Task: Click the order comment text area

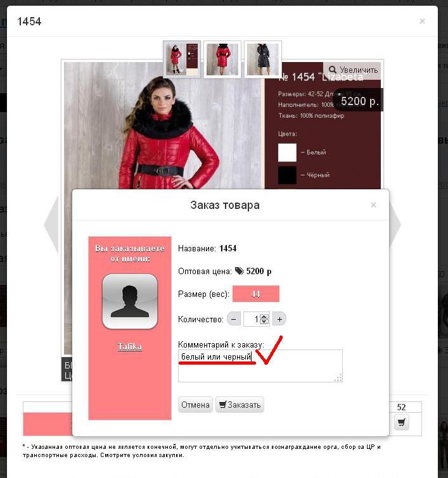Action: (260, 366)
